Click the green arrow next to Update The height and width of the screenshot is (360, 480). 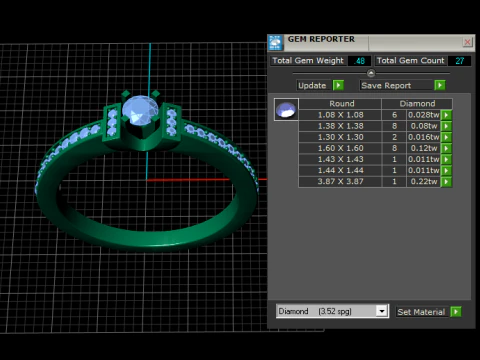coord(338,85)
